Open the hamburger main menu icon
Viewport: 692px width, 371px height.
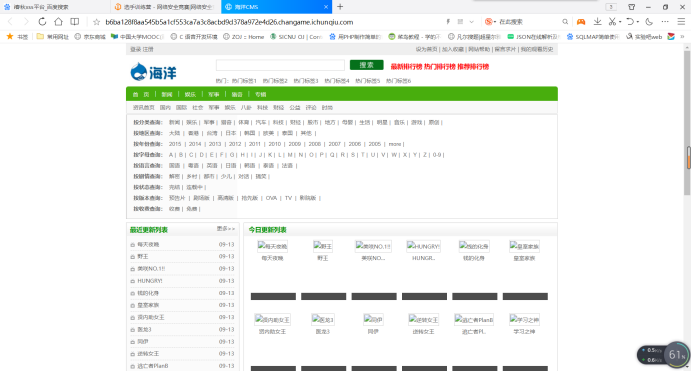[681, 22]
